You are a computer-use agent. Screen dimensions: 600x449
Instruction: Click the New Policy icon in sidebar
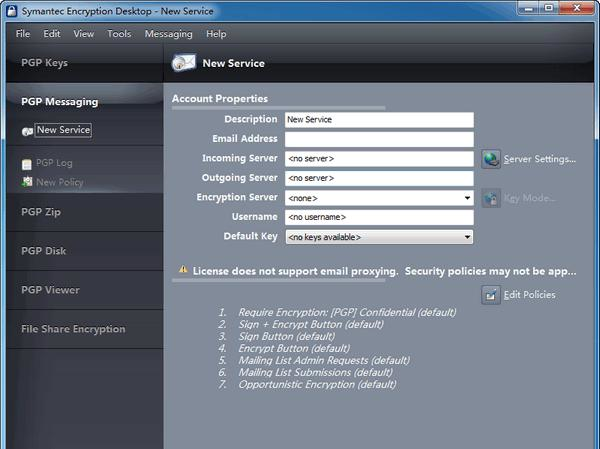coord(27,181)
